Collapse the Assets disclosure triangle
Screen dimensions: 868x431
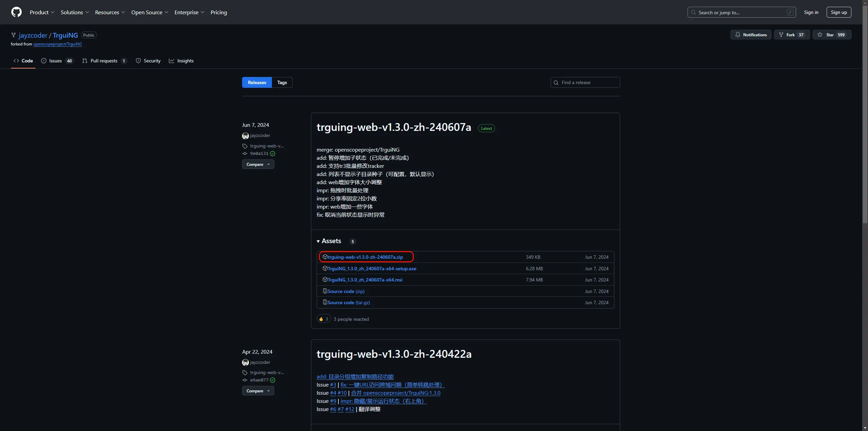(x=318, y=241)
